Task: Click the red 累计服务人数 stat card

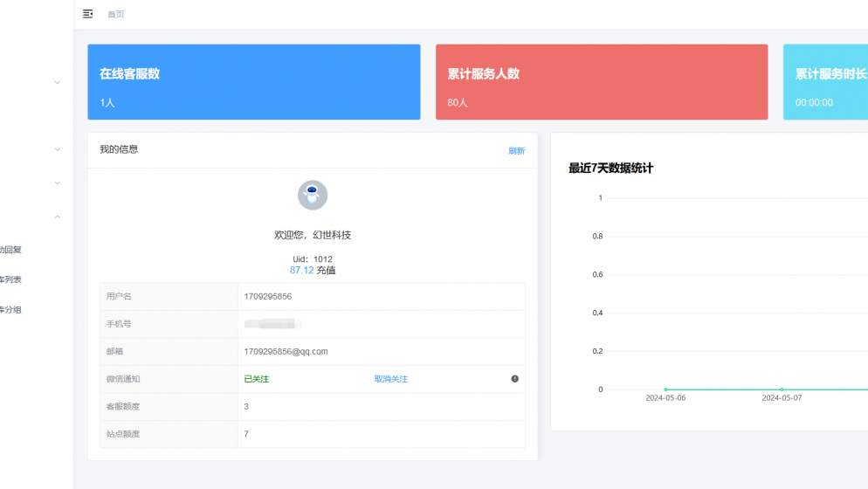Action: coord(601,82)
